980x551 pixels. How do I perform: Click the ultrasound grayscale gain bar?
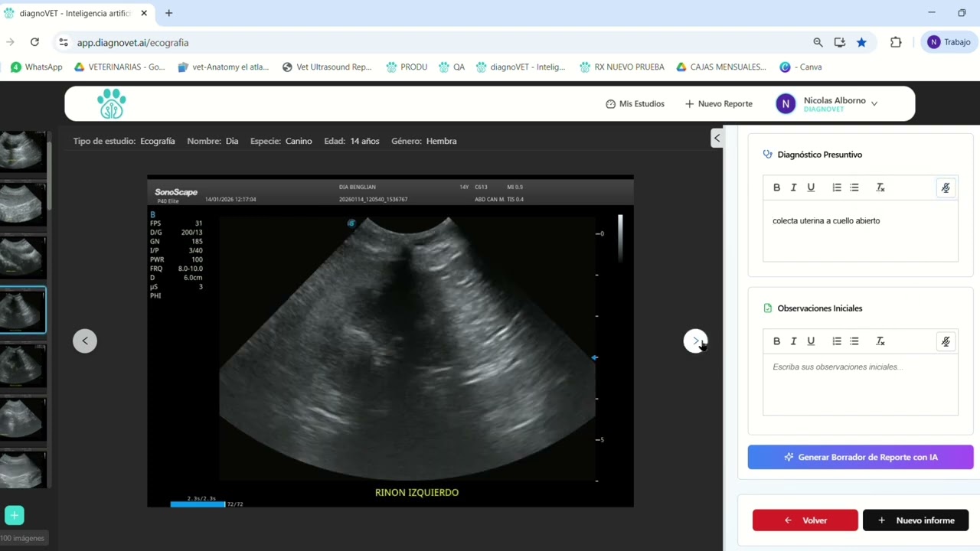(x=620, y=239)
